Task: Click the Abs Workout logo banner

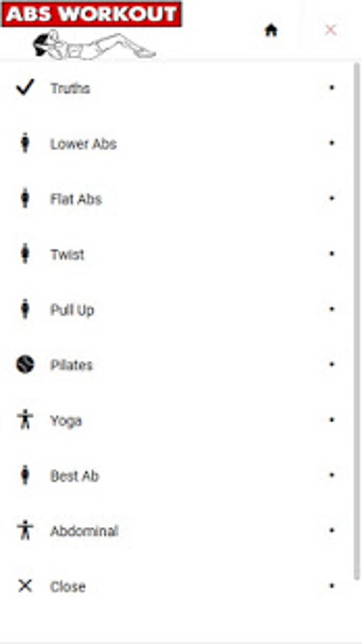Action: coord(92,15)
